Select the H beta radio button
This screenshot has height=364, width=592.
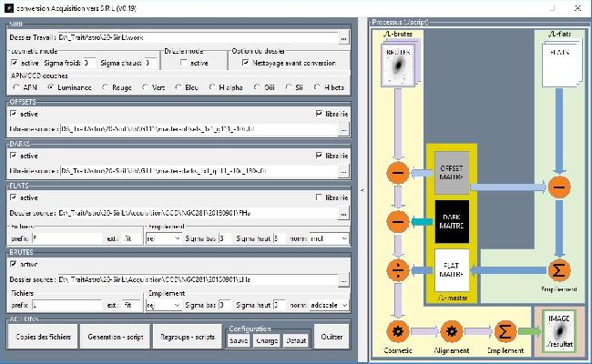tap(317, 87)
